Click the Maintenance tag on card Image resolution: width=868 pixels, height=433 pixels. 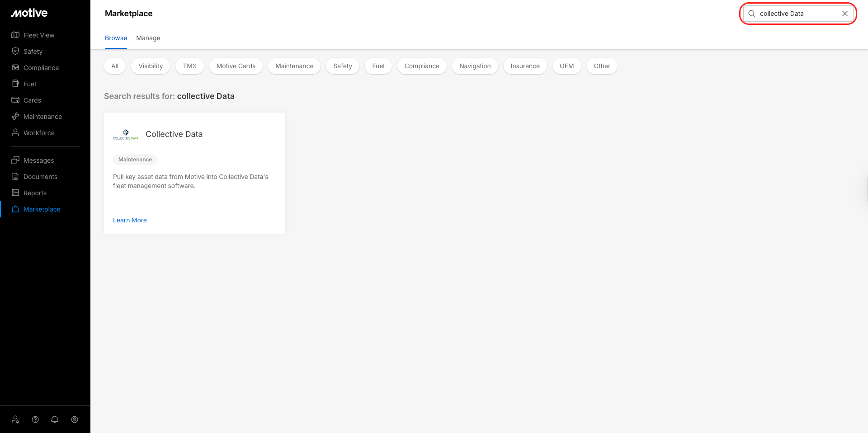point(135,160)
